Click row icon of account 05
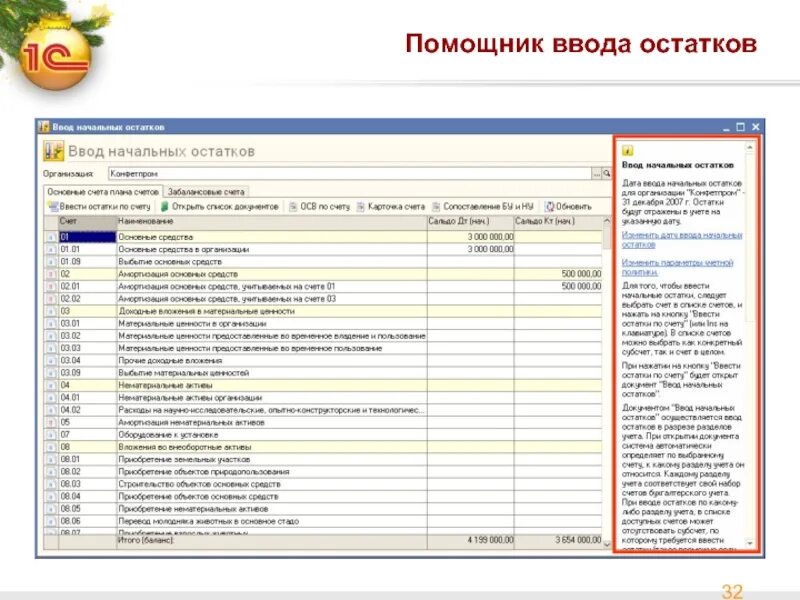The height and width of the screenshot is (600, 800). pyautogui.click(x=51, y=422)
